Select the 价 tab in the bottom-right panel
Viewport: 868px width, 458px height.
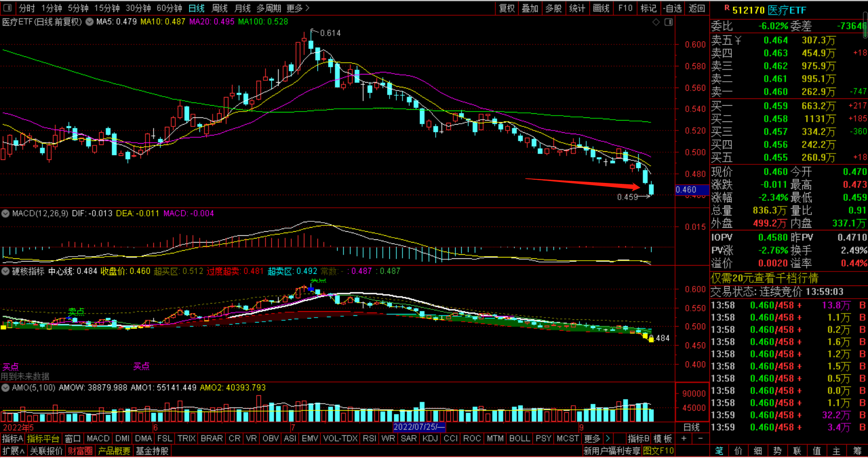[738, 451]
